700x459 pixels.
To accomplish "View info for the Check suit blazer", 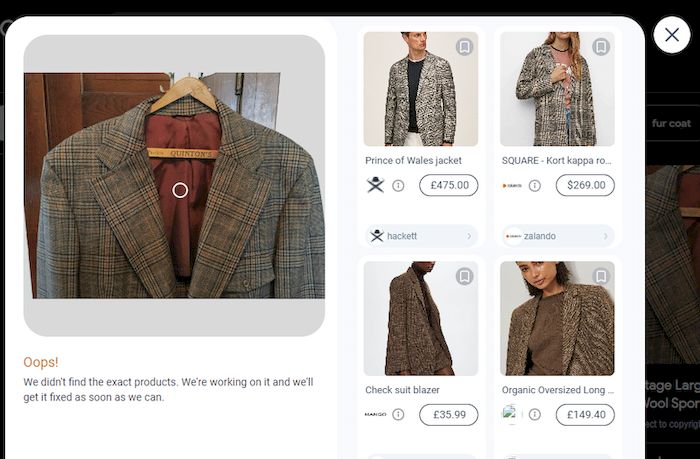I will pyautogui.click(x=398, y=414).
